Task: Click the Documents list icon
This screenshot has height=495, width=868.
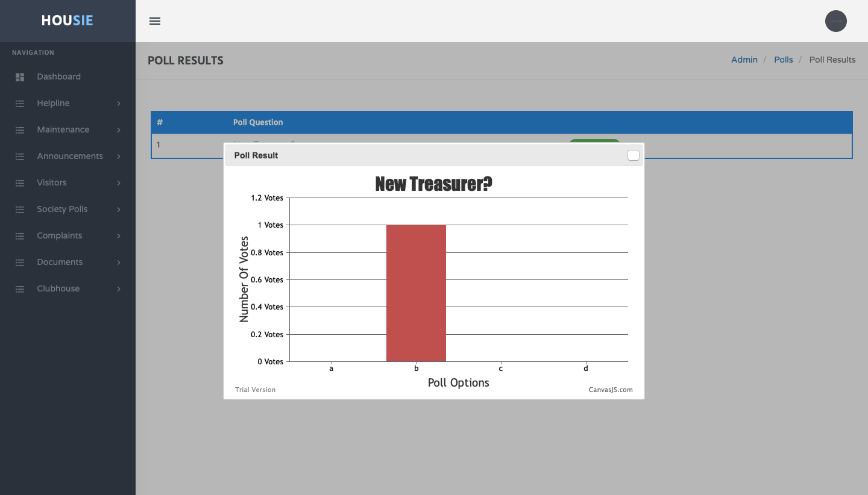Action: 20,263
